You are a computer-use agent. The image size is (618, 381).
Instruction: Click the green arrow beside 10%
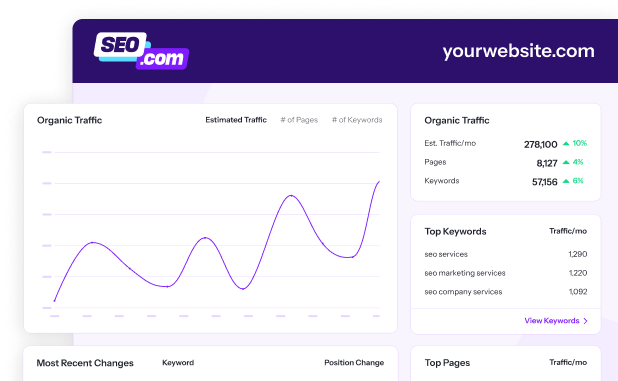(566, 143)
